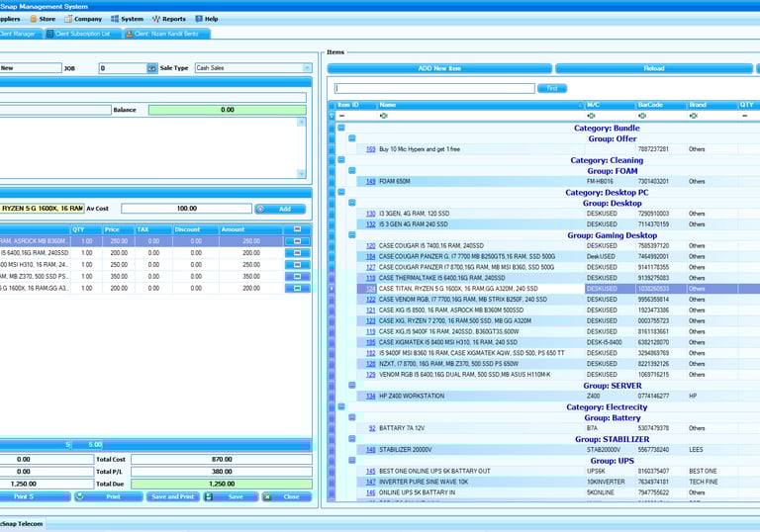Collapse the Group: SERVER section
The width and height of the screenshot is (760, 532).
pyautogui.click(x=351, y=385)
